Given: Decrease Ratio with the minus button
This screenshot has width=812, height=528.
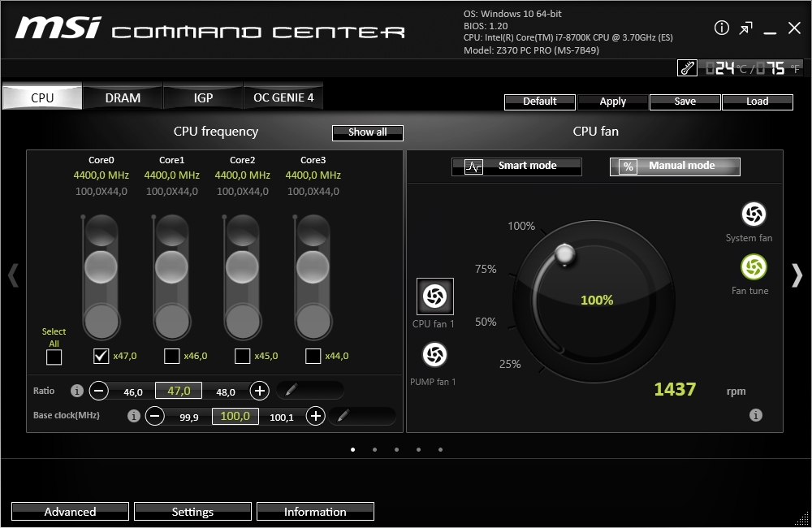Looking at the screenshot, I should point(98,391).
